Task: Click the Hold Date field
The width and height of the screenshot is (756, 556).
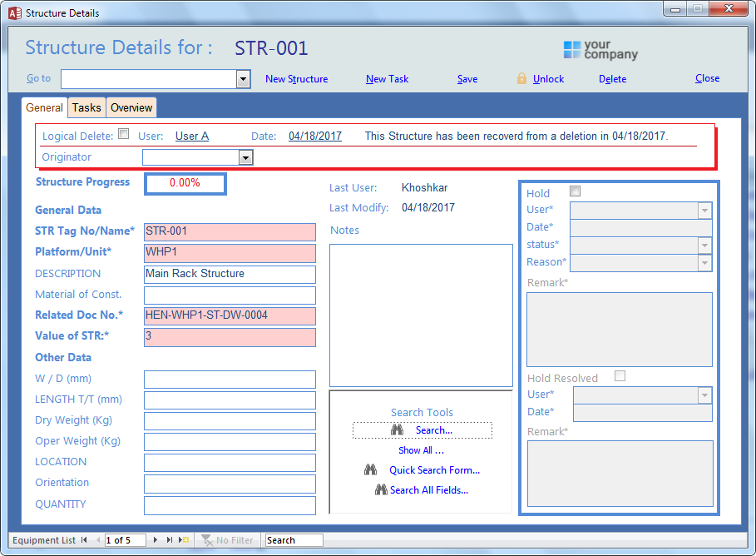Action: tap(640, 228)
